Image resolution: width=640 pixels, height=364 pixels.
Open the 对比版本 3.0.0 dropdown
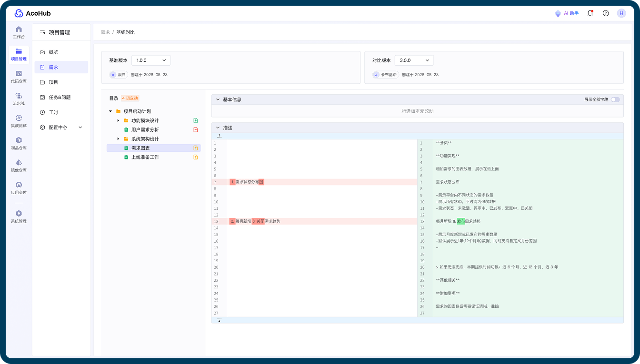coord(414,60)
